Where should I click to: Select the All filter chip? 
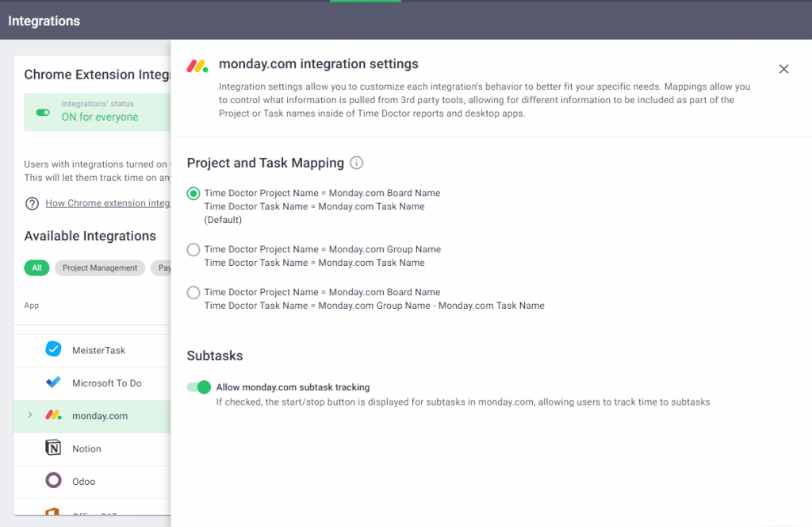pos(36,268)
